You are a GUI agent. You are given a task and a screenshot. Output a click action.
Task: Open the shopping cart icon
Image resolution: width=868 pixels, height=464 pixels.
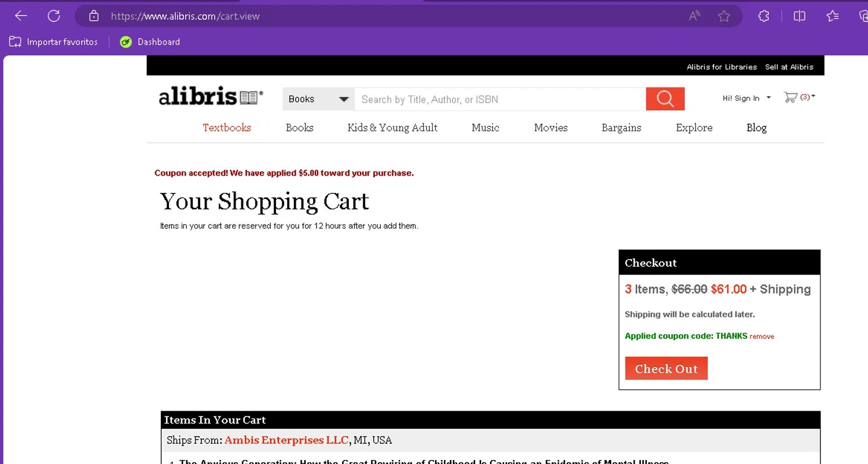(790, 97)
